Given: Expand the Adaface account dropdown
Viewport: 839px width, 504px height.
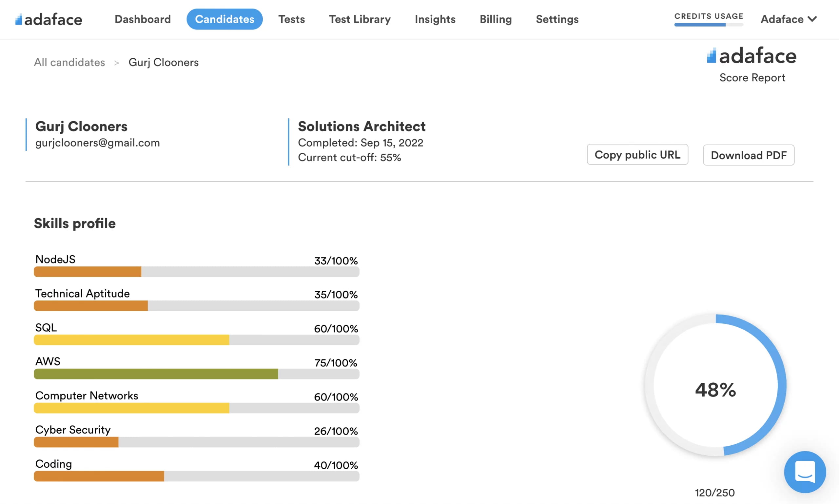Looking at the screenshot, I should (788, 19).
